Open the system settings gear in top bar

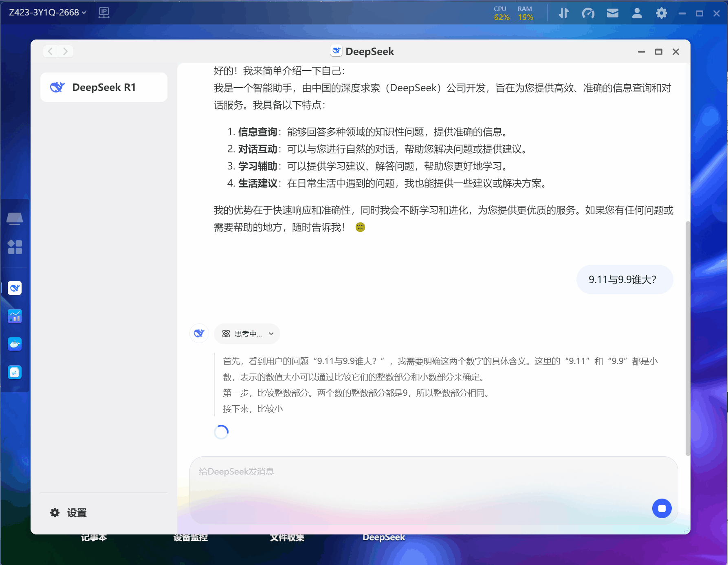tap(662, 13)
